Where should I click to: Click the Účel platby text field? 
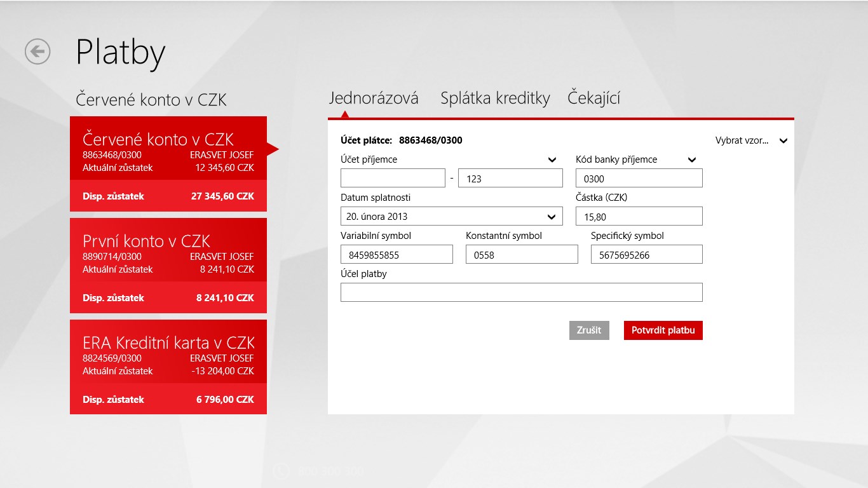coord(521,292)
